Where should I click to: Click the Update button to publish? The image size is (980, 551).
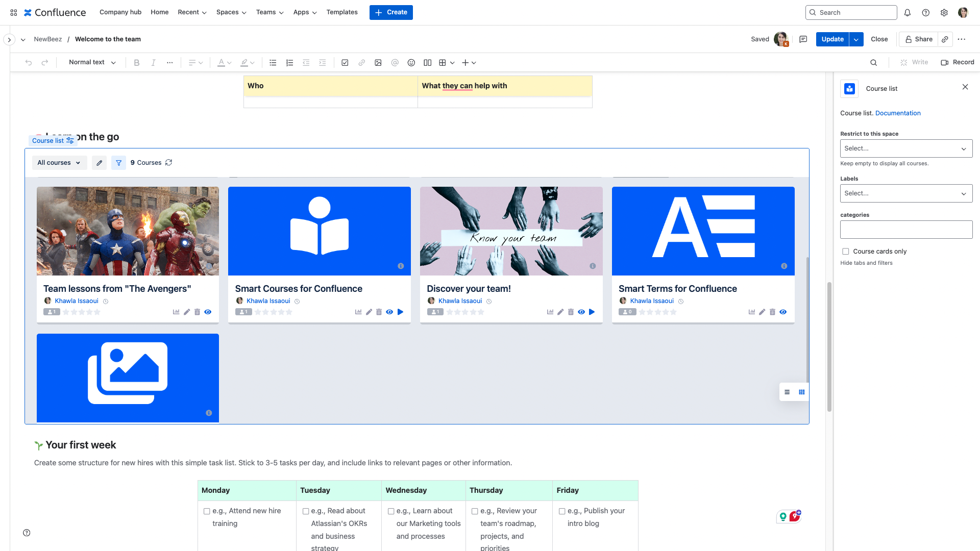pos(832,39)
